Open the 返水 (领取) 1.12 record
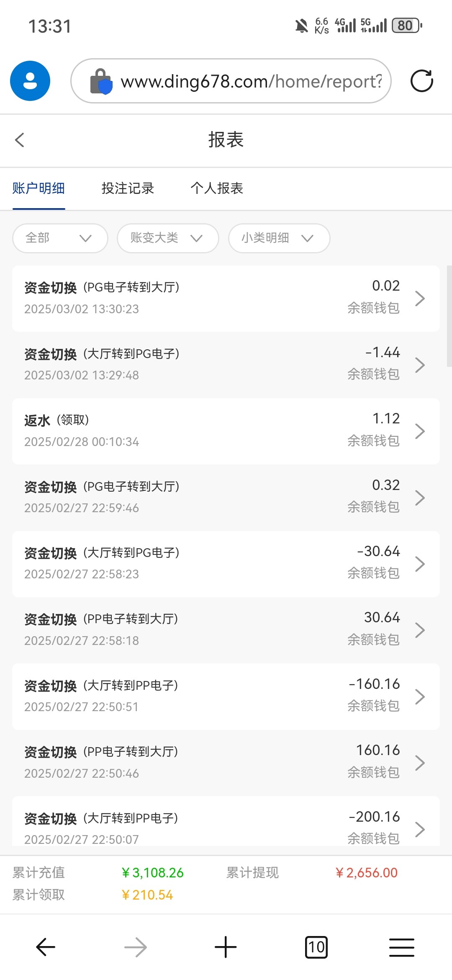This screenshot has height=980, width=452. click(x=226, y=431)
